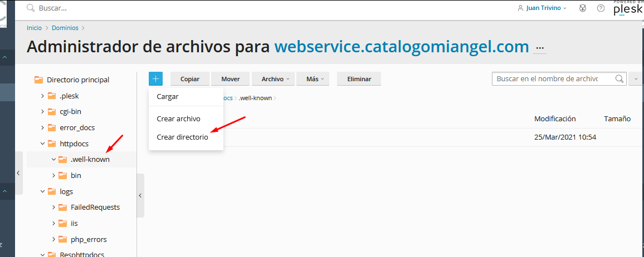The image size is (644, 257).
Task: Click the search magnifier icon in file search
Action: 619,79
